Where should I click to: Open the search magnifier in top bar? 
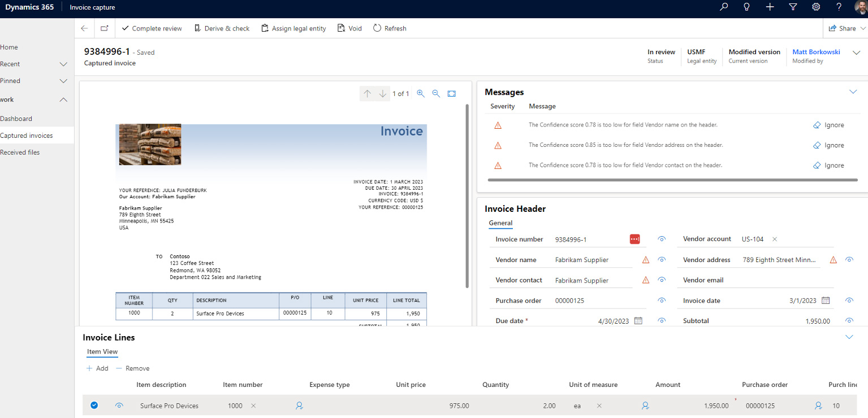724,7
